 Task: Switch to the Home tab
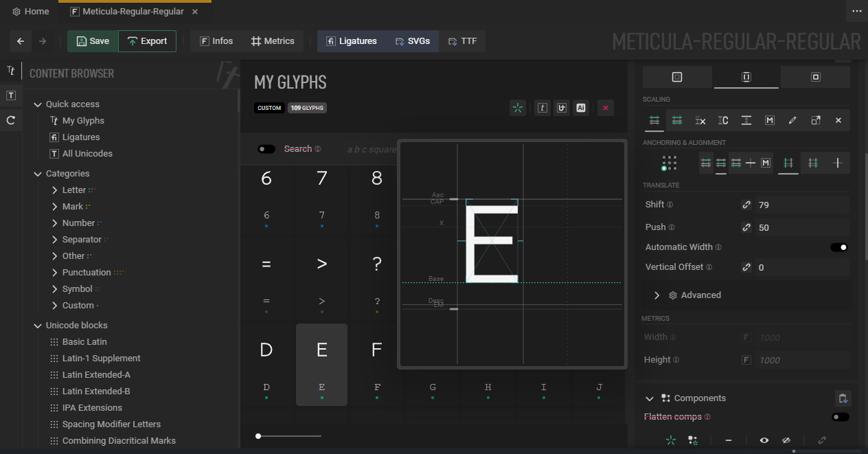[31, 12]
